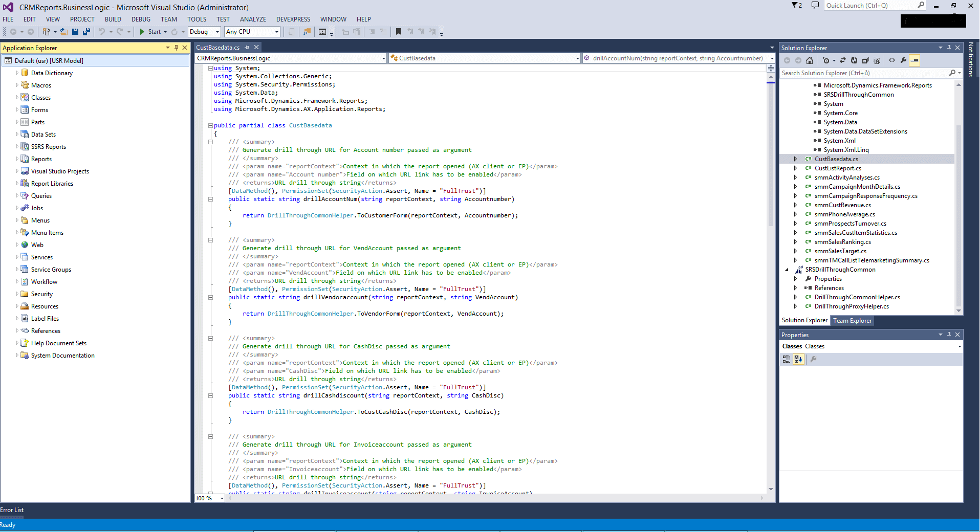The image size is (980, 532).
Task: Click the code editor horizontal scrollbar
Action: [x=495, y=498]
